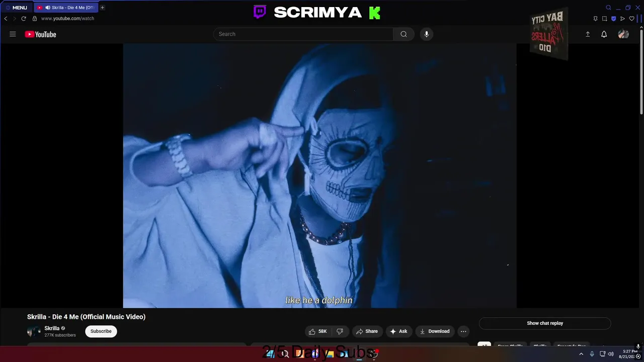Viewport: 644px width, 362px height.
Task: Open the YouTube upload/create icon
Action: click(588, 34)
